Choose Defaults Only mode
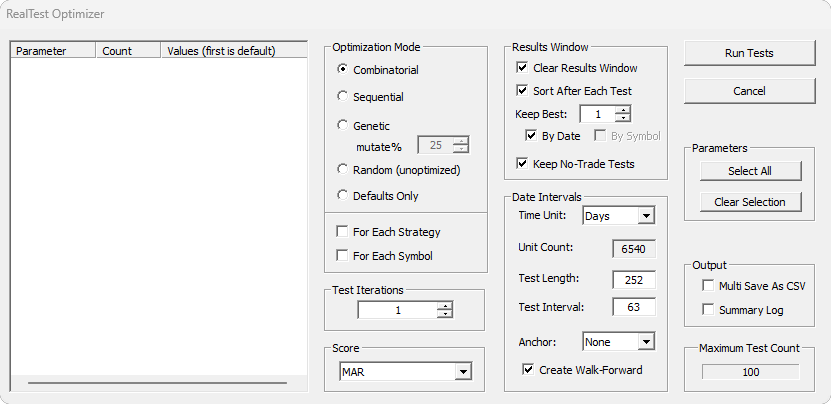 [343, 195]
